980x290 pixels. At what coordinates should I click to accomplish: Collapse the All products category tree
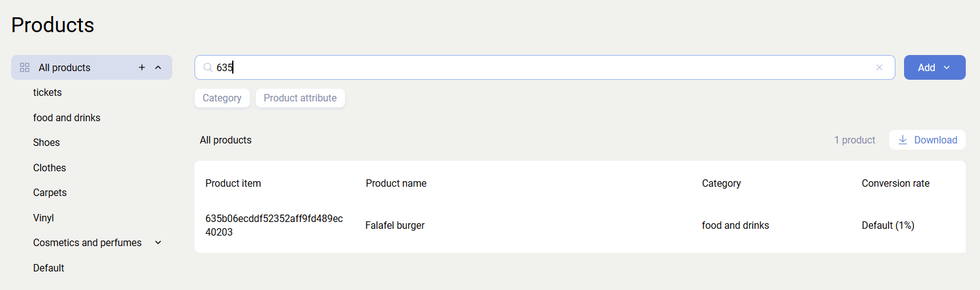tap(158, 67)
